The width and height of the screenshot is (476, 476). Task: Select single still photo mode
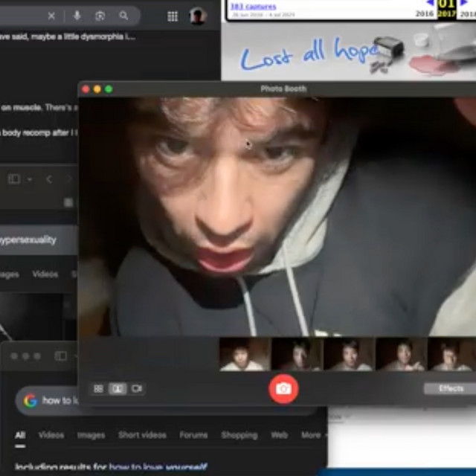[x=118, y=389]
